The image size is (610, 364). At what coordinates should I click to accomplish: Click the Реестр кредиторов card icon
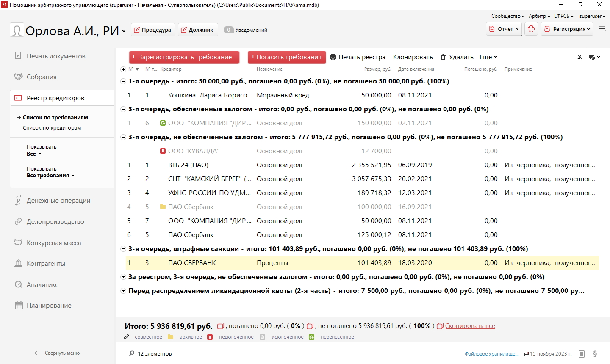(18, 98)
